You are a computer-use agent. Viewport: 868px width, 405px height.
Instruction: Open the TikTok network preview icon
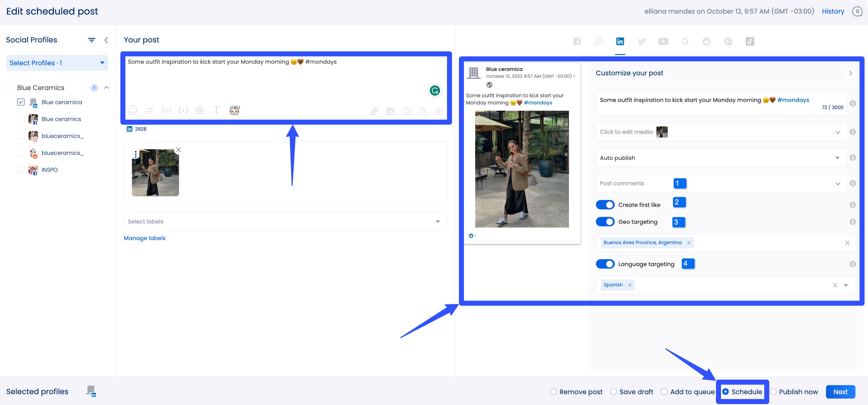pyautogui.click(x=750, y=41)
